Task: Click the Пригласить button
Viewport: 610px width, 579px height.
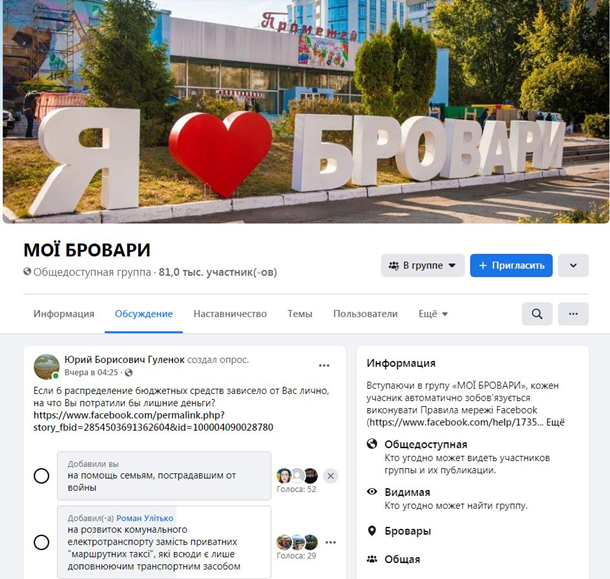Action: [x=511, y=265]
